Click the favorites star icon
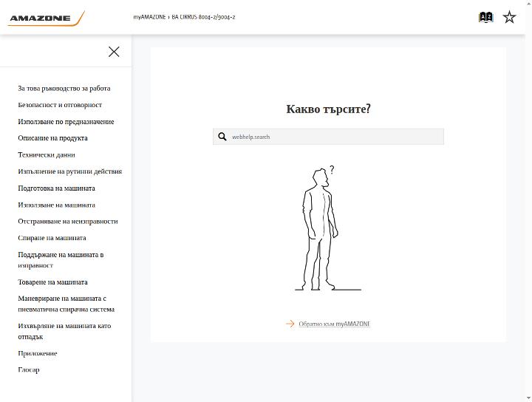 [509, 17]
